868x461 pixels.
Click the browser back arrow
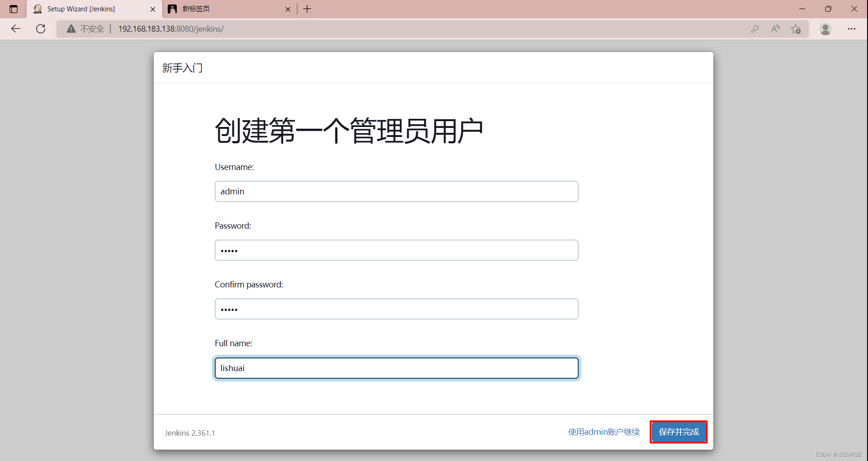16,29
